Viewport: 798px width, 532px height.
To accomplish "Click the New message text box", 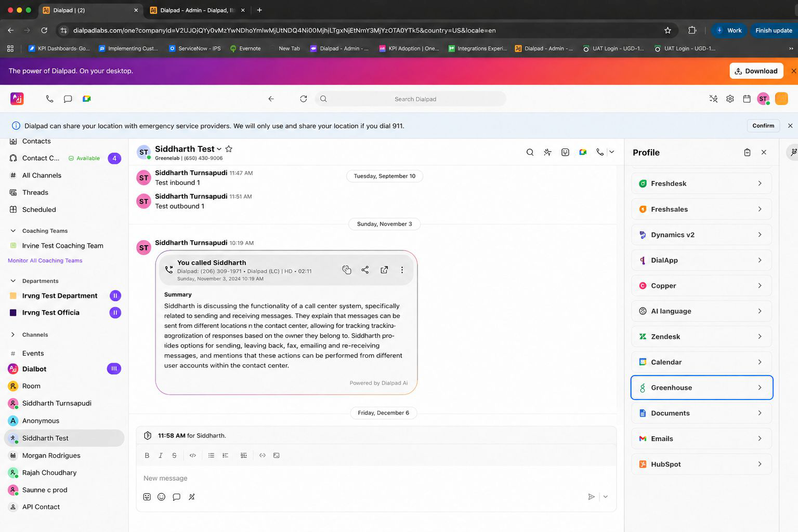I will tap(376, 478).
